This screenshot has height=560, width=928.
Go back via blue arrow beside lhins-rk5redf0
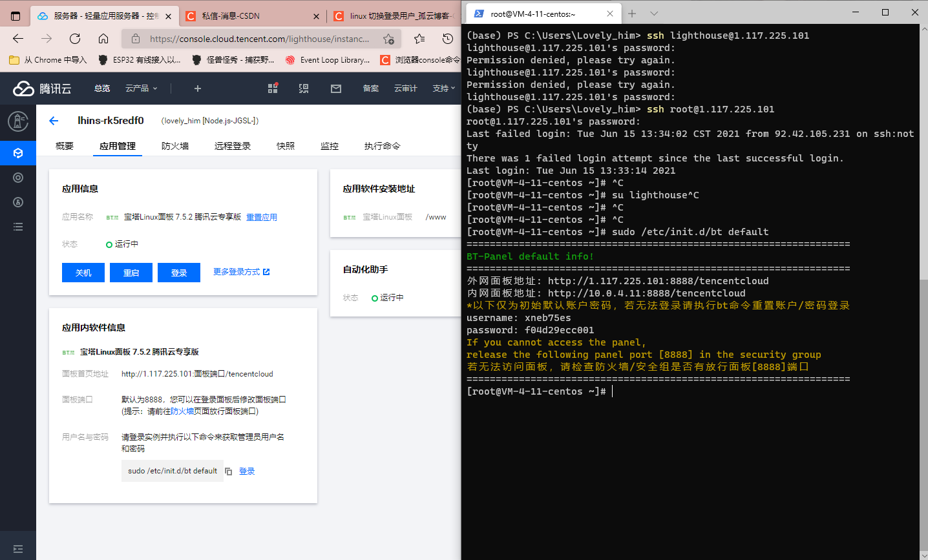click(54, 121)
